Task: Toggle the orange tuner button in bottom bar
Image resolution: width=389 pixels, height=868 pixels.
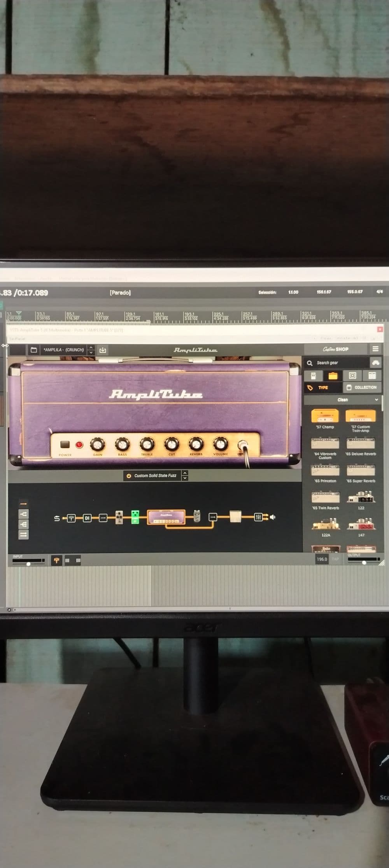Action: (x=57, y=560)
